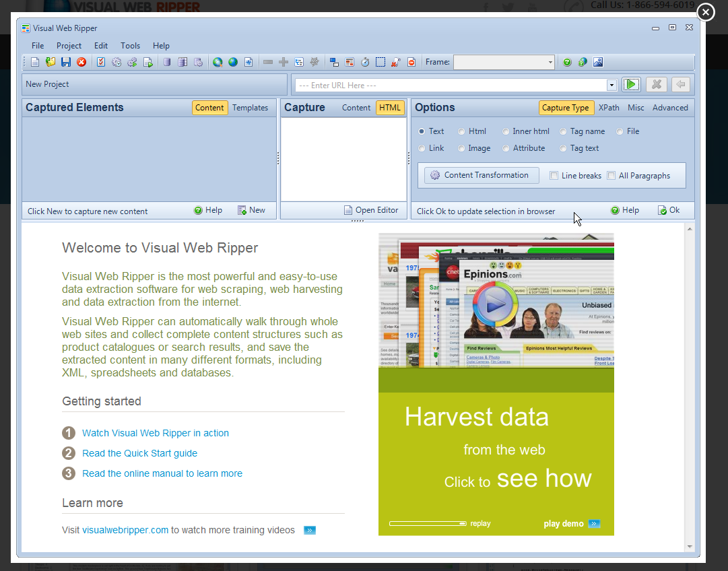Open the Edit menu
The height and width of the screenshot is (571, 728).
coord(101,46)
